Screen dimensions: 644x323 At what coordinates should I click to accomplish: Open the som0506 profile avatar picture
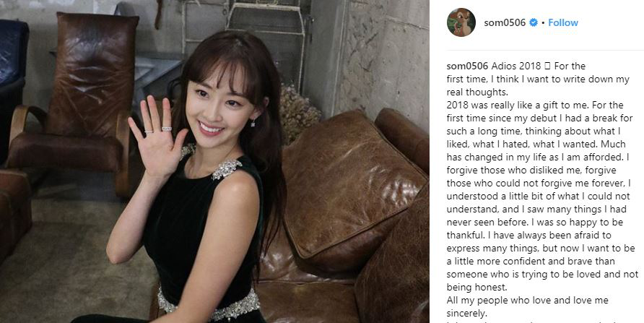[x=461, y=22]
